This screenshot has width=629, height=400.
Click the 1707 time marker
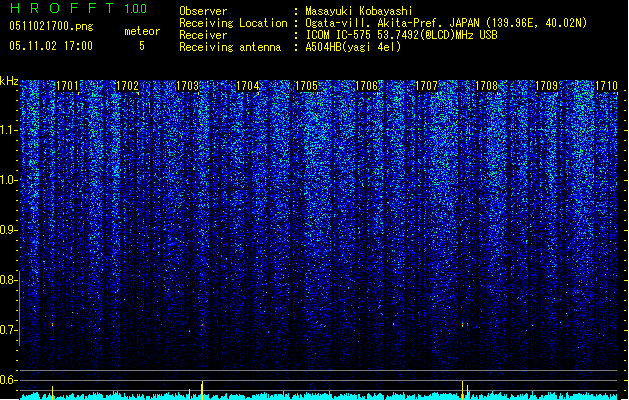pyautogui.click(x=426, y=86)
